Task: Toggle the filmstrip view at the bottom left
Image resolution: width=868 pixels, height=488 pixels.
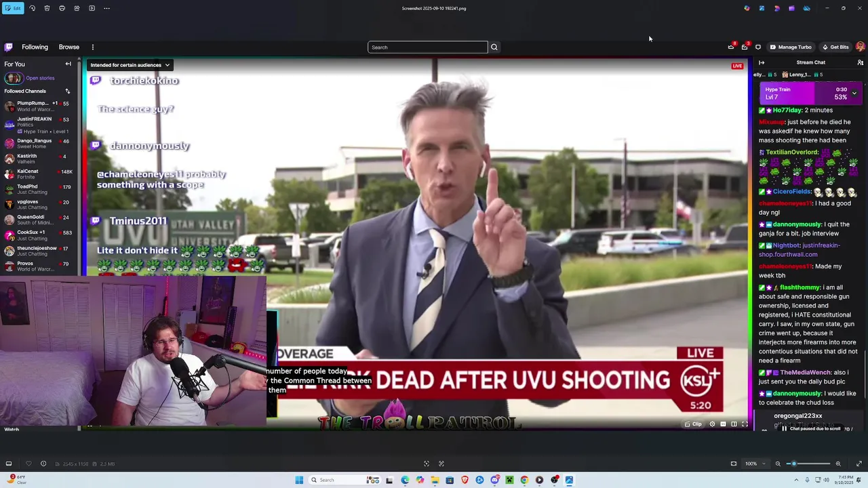Action: click(9, 464)
